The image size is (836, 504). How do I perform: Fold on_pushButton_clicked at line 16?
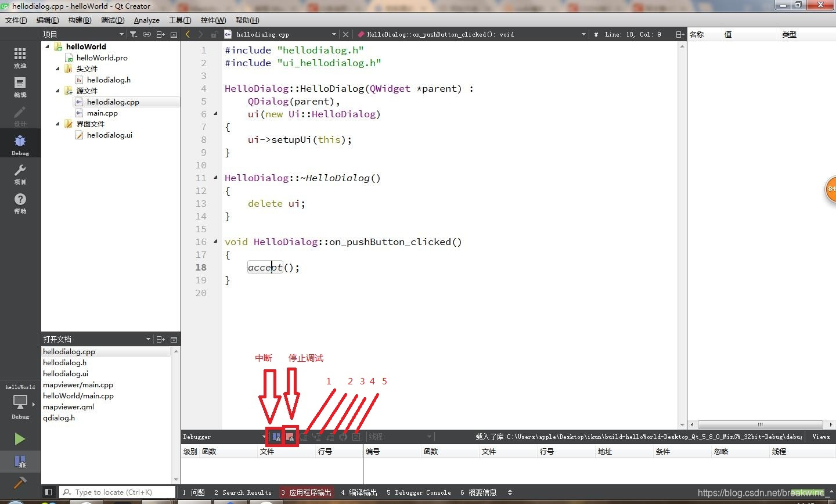pos(215,242)
